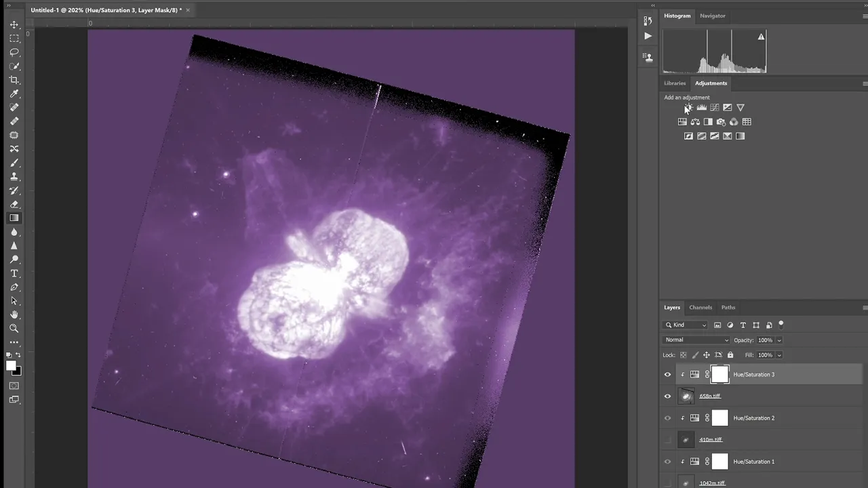Image resolution: width=868 pixels, height=488 pixels.
Task: Add a Gradient Map adjustment
Action: tap(741, 136)
